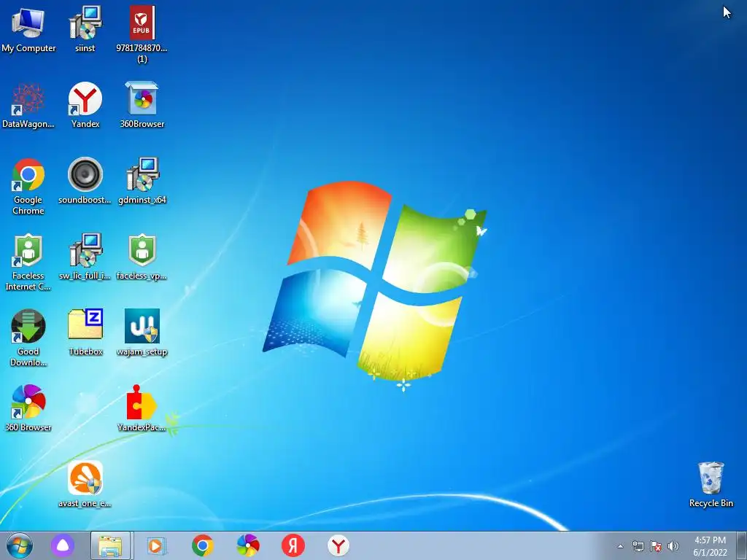Launch Google Chrome from the taskbar
Image resolution: width=747 pixels, height=560 pixels.
tap(203, 545)
